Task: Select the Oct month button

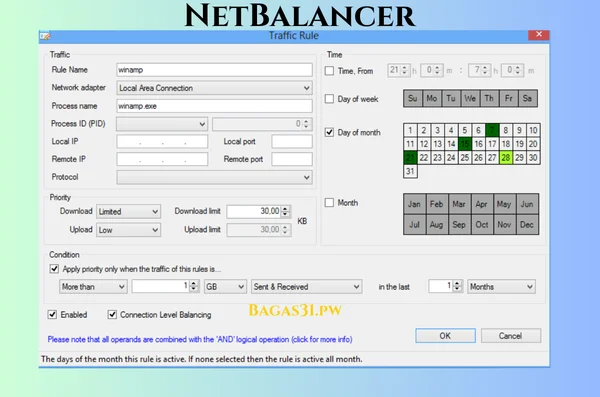Action: point(482,224)
